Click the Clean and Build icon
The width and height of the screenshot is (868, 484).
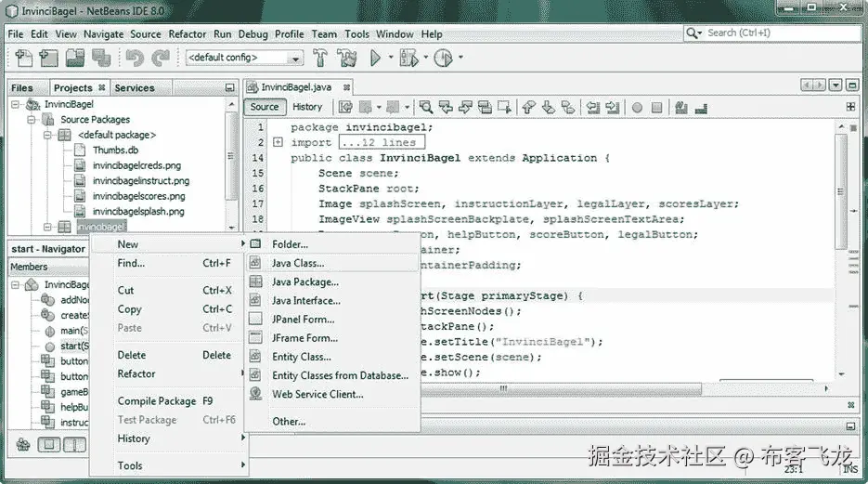(x=347, y=58)
